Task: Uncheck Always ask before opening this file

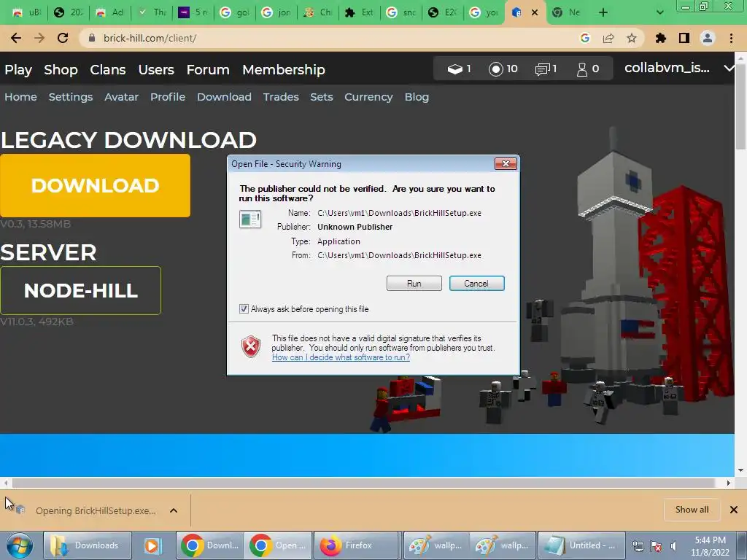Action: (x=244, y=309)
